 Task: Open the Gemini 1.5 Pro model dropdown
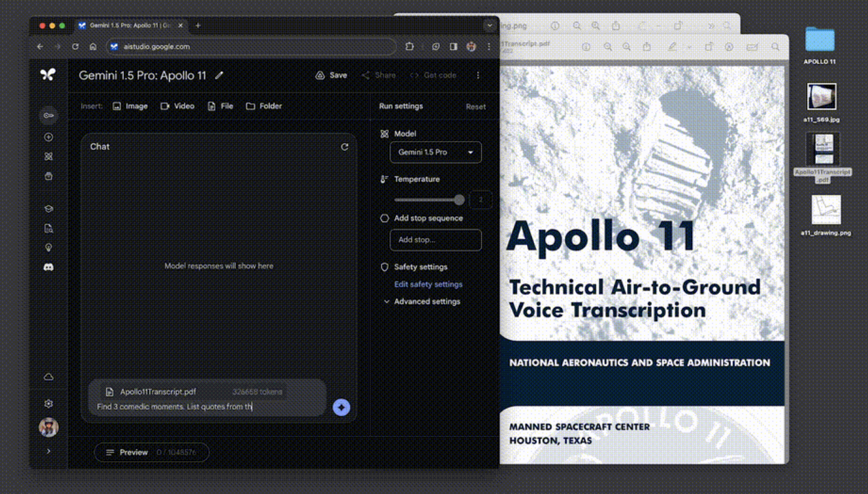point(435,152)
